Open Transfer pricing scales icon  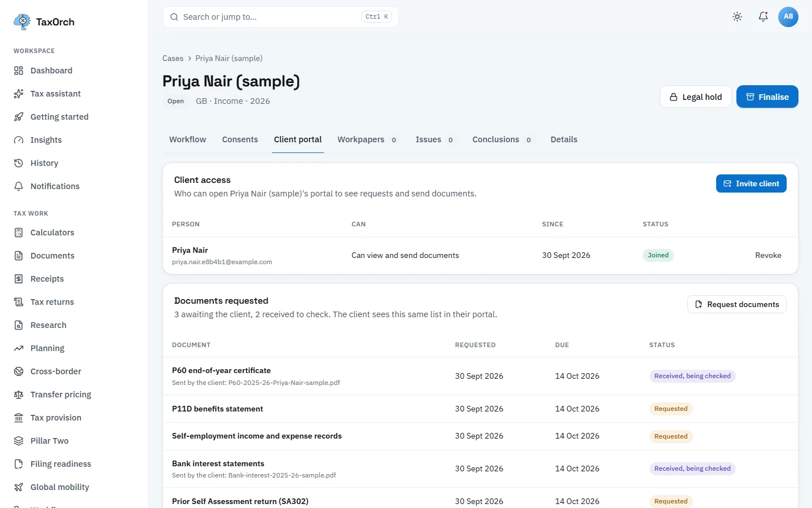coord(19,395)
